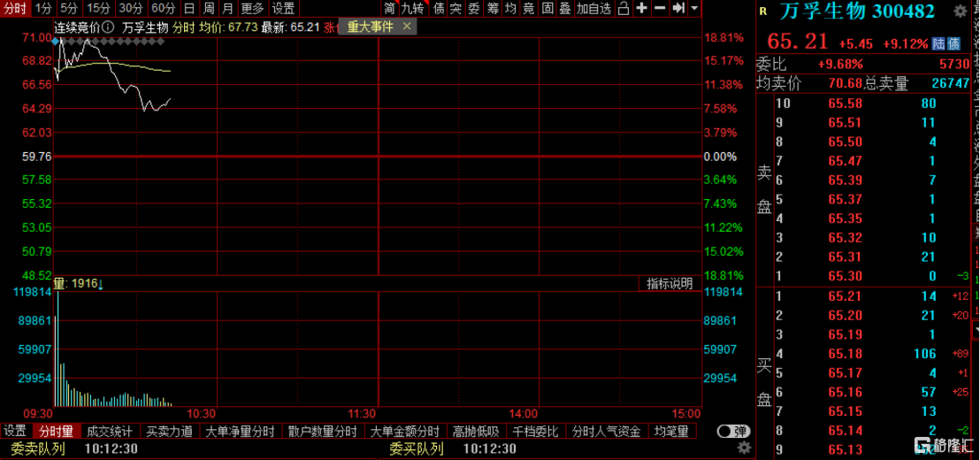
Task: Click the 重大事件 label
Action: coord(370,27)
